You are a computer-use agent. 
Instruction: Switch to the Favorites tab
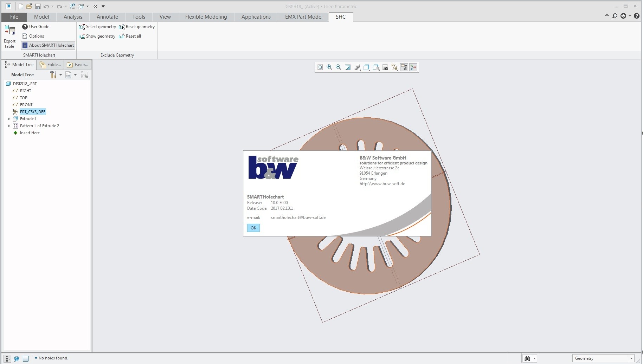[x=78, y=65]
